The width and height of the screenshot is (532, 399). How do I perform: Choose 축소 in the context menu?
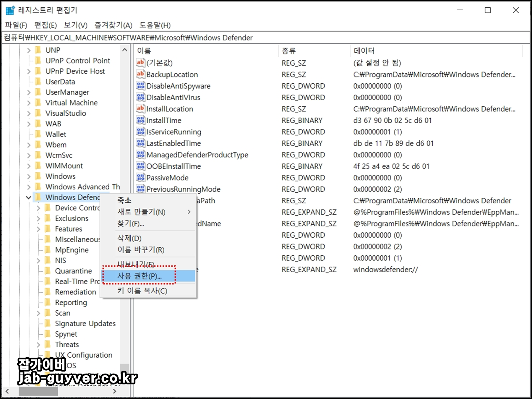tap(149, 200)
